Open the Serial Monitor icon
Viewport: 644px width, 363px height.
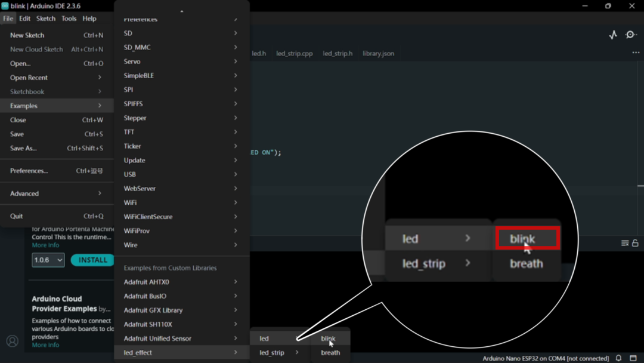pos(631,35)
